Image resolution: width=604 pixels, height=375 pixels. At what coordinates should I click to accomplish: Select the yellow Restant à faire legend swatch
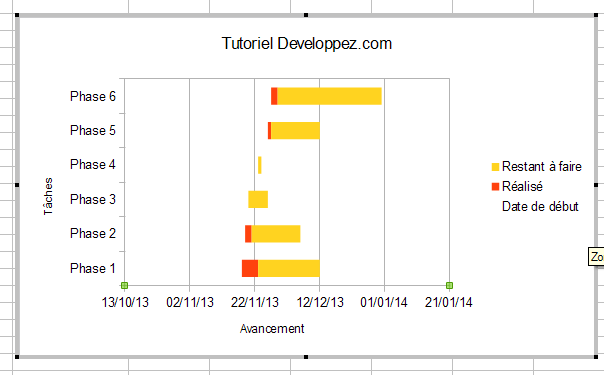coord(495,167)
